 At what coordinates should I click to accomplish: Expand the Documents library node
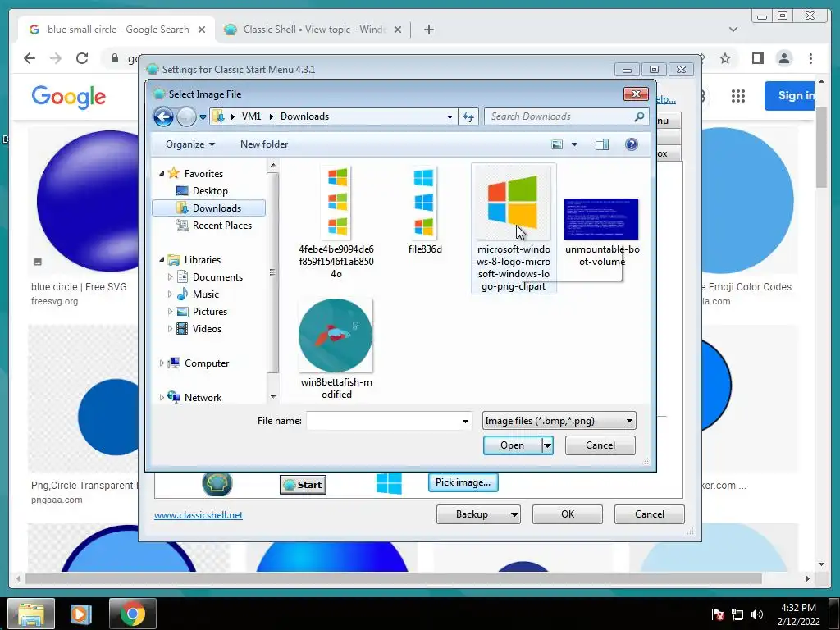pyautogui.click(x=170, y=277)
